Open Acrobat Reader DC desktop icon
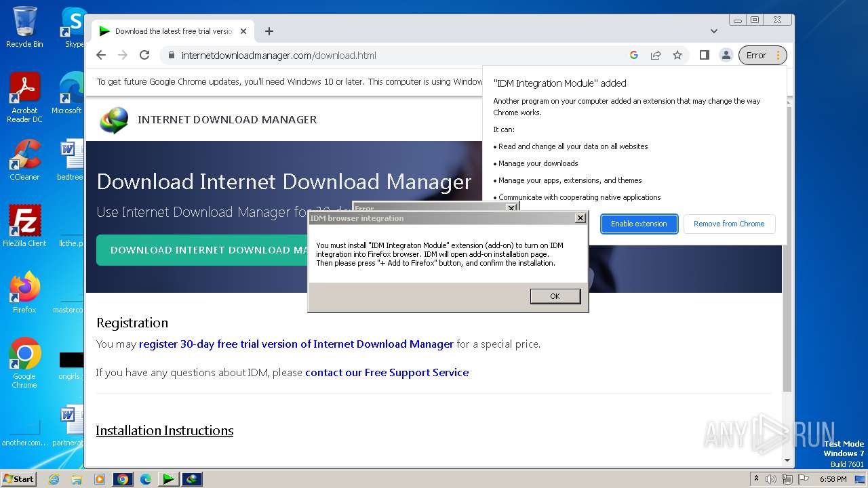 click(x=24, y=98)
